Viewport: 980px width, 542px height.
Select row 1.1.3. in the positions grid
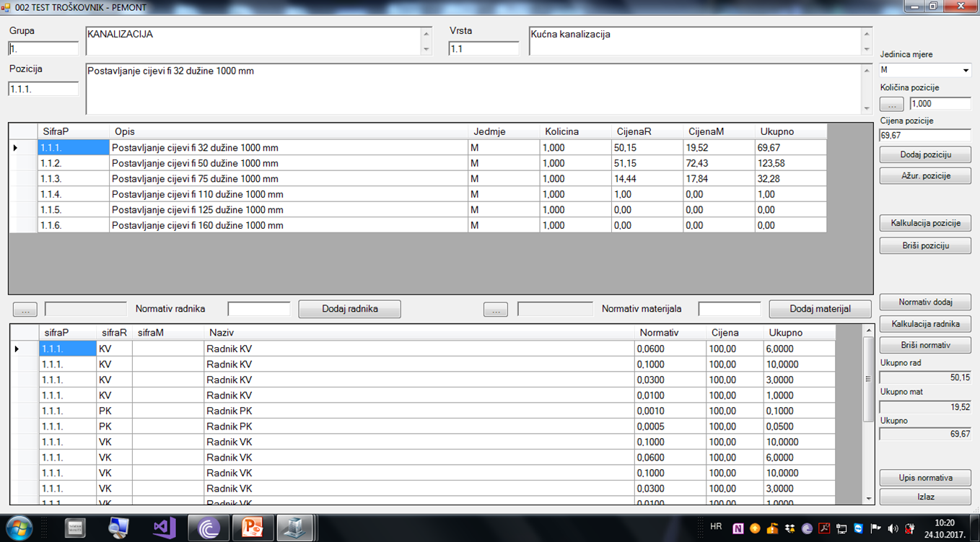click(72, 179)
